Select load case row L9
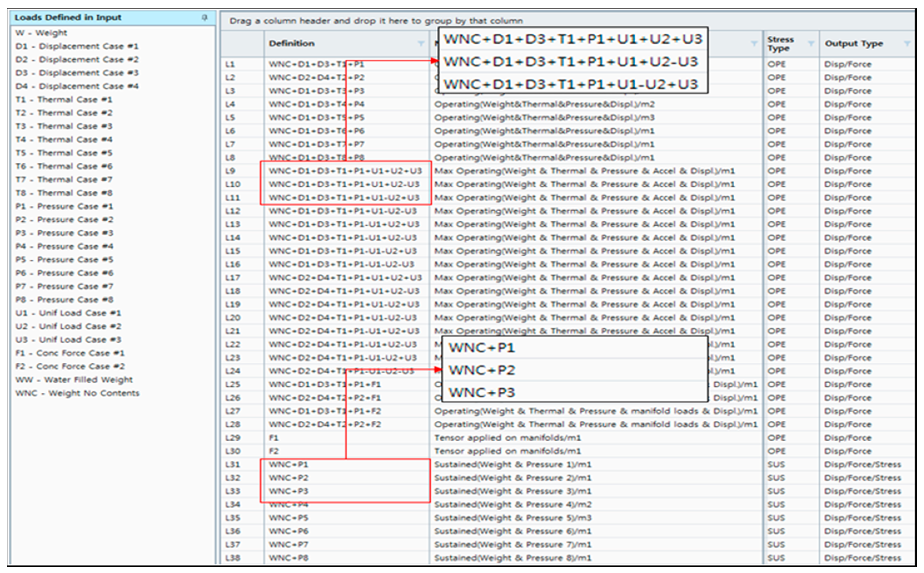Image resolution: width=924 pixels, height=573 pixels. 230,171
